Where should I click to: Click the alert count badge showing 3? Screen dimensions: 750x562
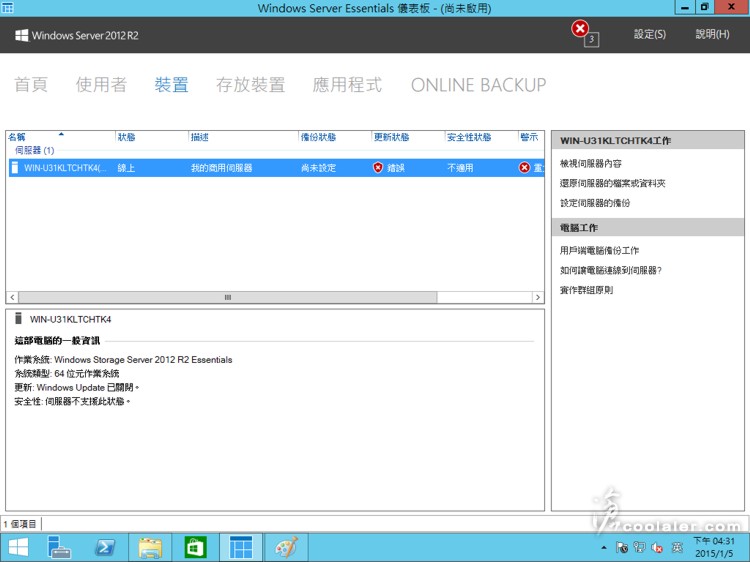point(592,40)
